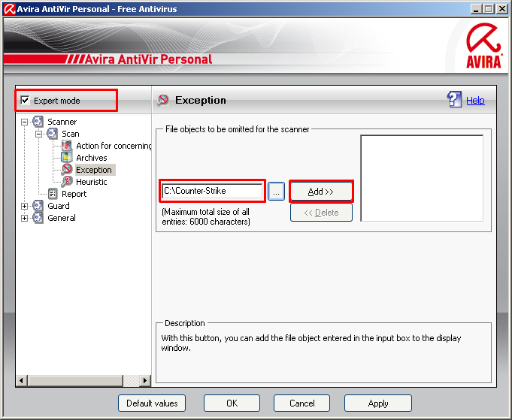Click the Report notepad icon
The width and height of the screenshot is (512, 420).
(53, 194)
